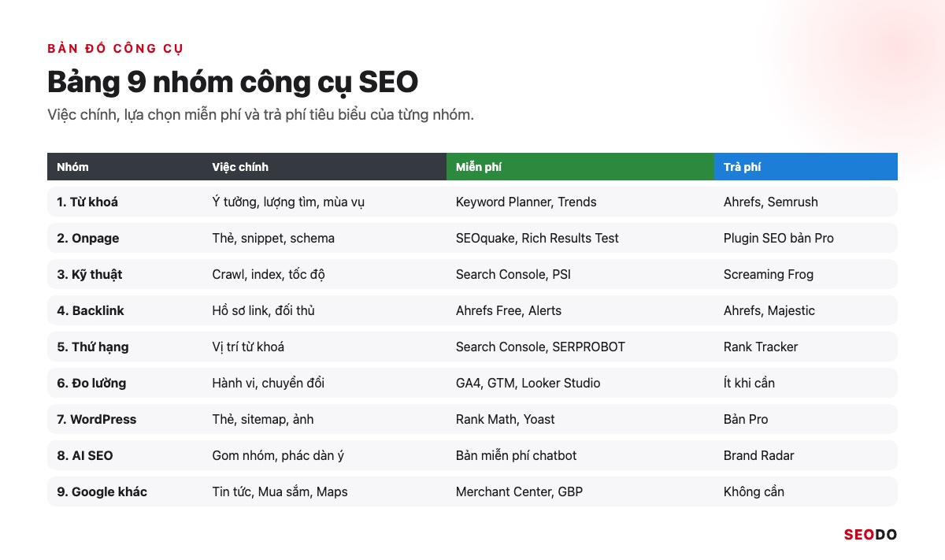The image size is (945, 560).
Task: Click the 'Bảng 9 nhóm công cụ SEO' title
Action: [232, 81]
